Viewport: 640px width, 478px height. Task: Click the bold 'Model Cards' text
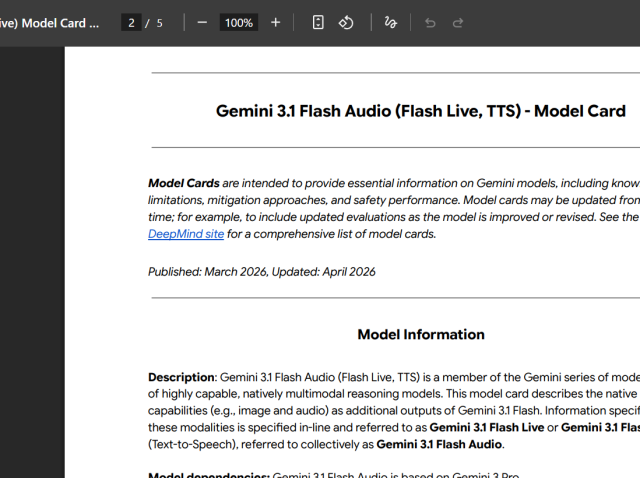tap(184, 183)
